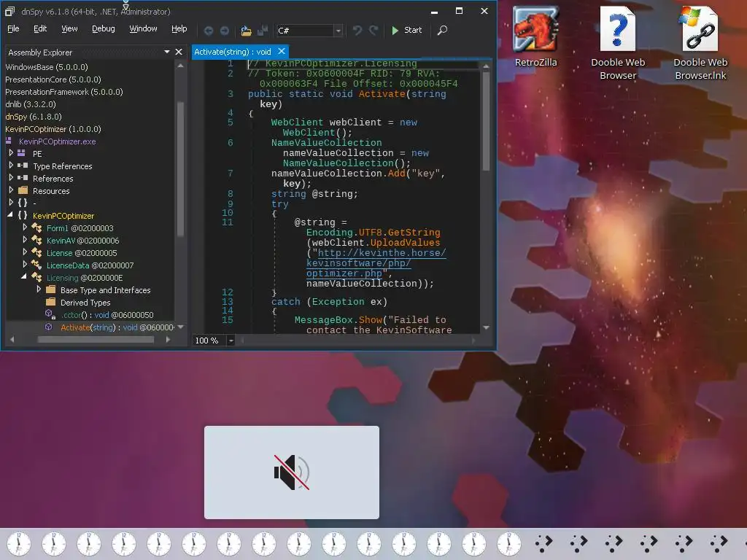Click the Save All toolbar icon

coord(263,31)
